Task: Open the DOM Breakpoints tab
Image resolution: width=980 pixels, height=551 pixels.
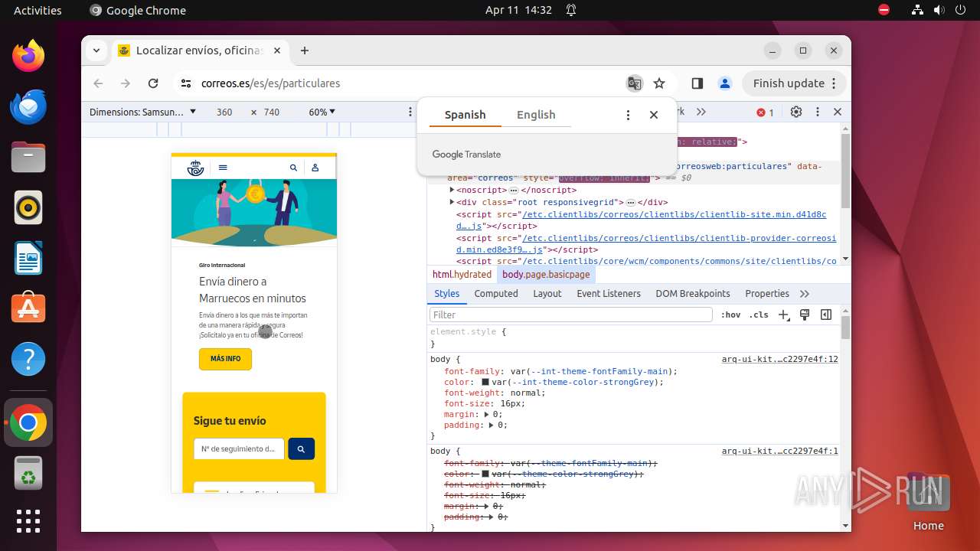Action: pyautogui.click(x=693, y=294)
